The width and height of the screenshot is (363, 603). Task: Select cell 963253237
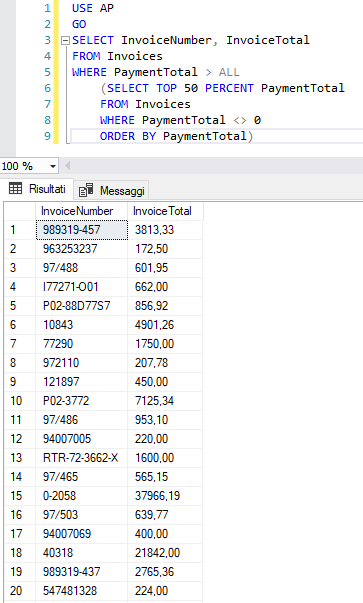(x=82, y=249)
